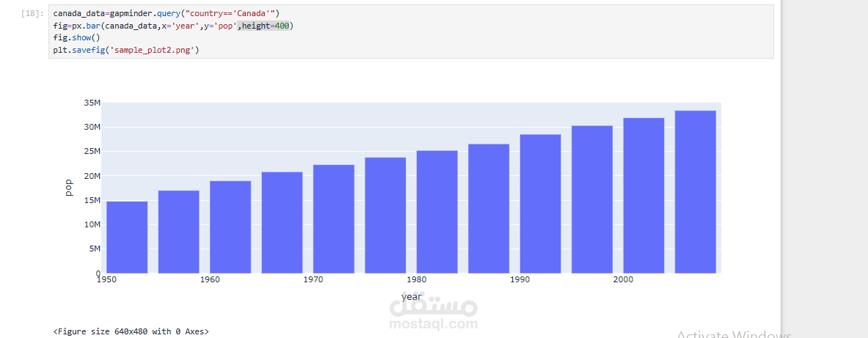This screenshot has height=338, width=868.
Task: Click the 2000 x-axis tick label
Action: (624, 280)
